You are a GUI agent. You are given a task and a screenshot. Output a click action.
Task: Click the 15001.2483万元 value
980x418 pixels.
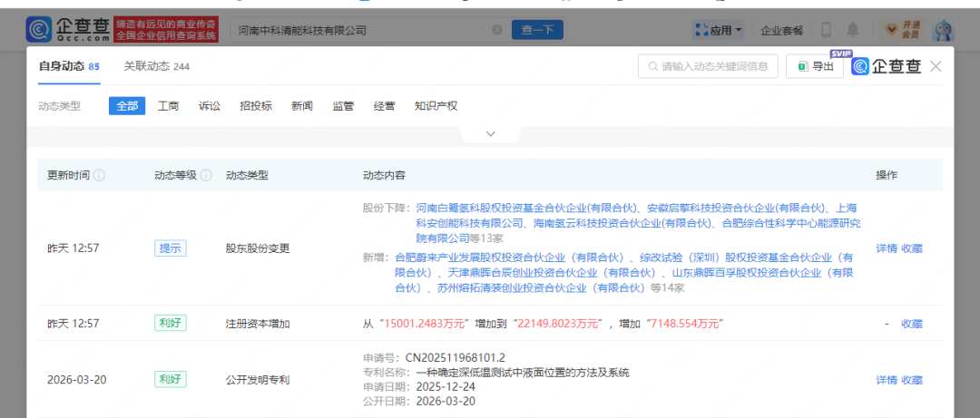click(x=425, y=324)
